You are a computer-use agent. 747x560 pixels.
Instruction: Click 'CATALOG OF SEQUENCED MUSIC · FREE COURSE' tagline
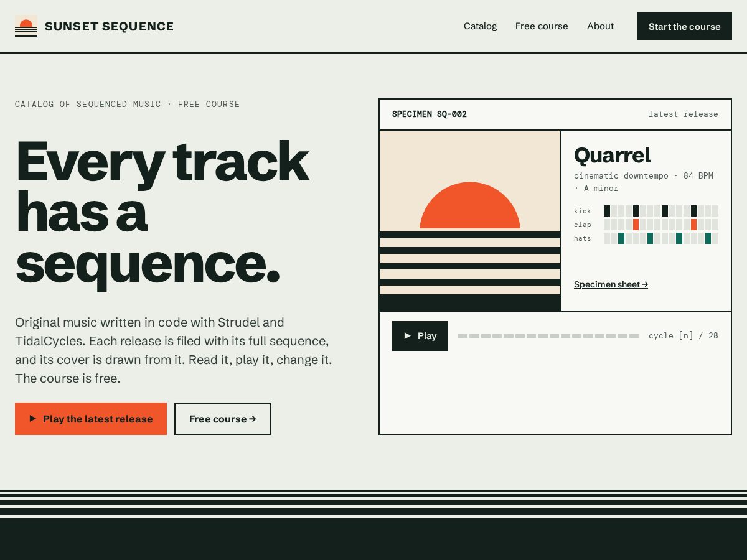click(x=128, y=104)
